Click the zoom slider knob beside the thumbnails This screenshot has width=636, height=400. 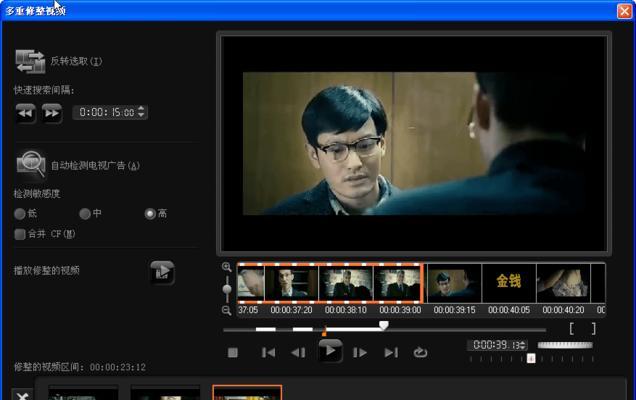(227, 289)
